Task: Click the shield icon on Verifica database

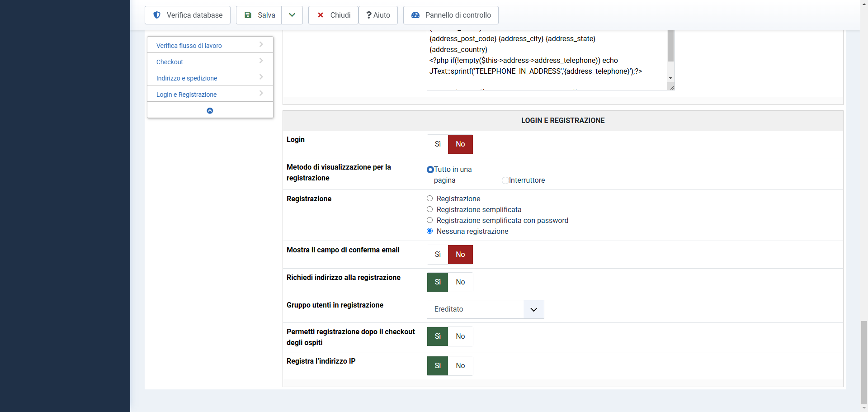Action: (x=157, y=15)
